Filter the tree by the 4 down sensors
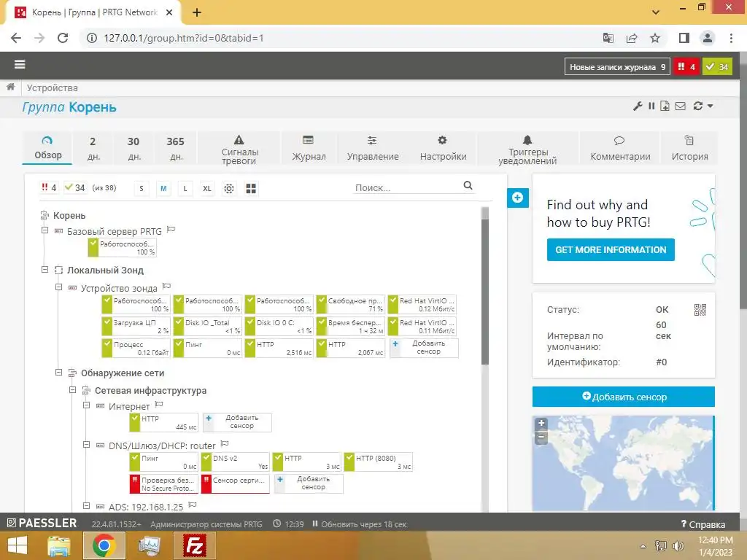Screen dimensions: 747x560 point(49,187)
